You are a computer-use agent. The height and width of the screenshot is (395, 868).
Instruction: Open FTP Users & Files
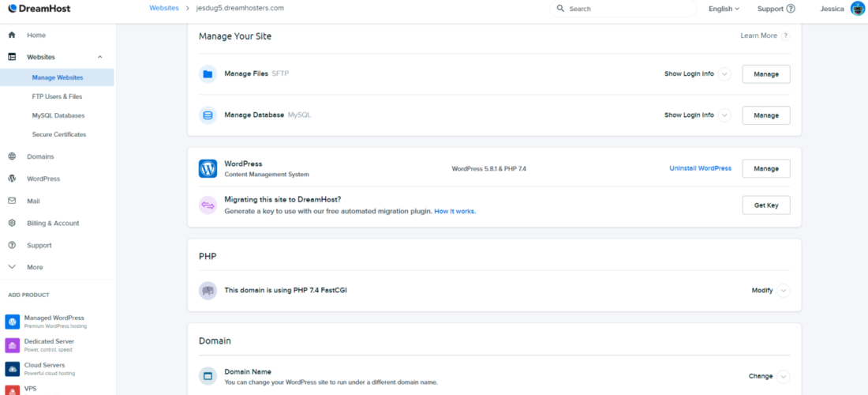(57, 96)
